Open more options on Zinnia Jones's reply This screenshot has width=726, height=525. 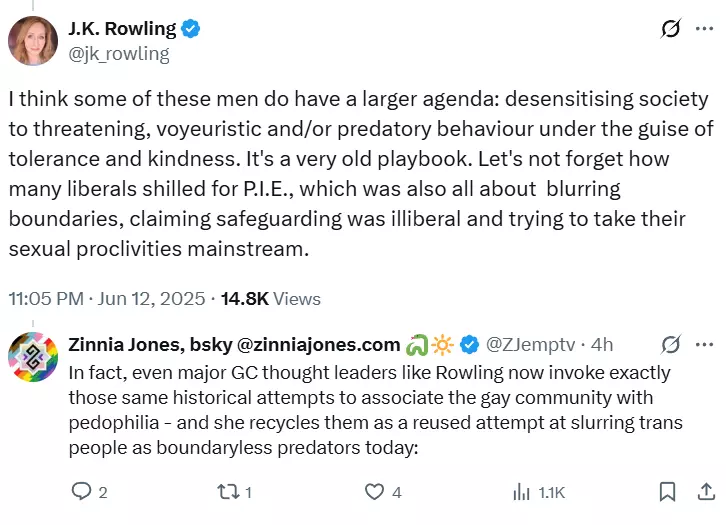pyautogui.click(x=704, y=344)
